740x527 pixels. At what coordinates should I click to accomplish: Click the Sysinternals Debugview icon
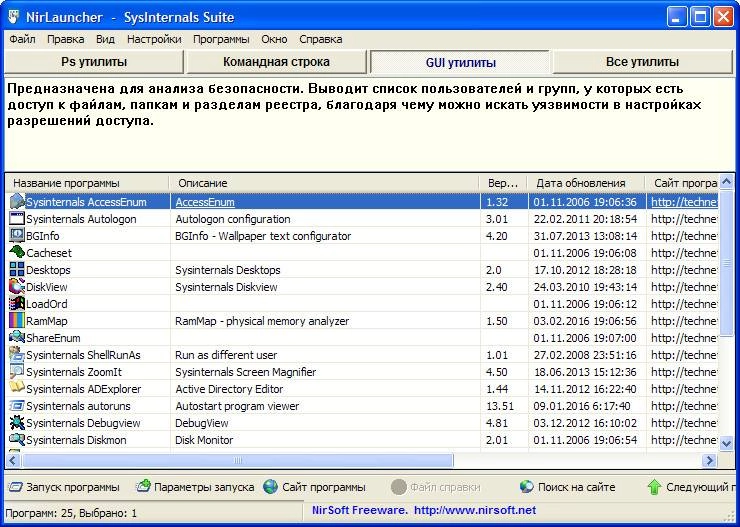pos(17,422)
